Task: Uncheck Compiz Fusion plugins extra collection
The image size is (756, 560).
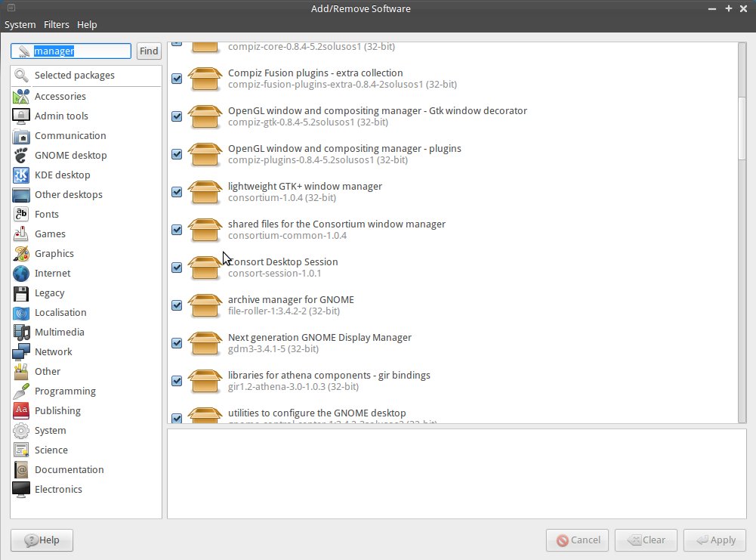Action: [177, 79]
